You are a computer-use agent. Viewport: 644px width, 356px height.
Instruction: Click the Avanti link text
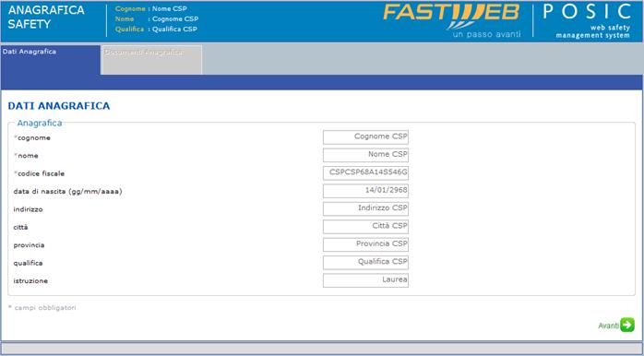(x=608, y=326)
